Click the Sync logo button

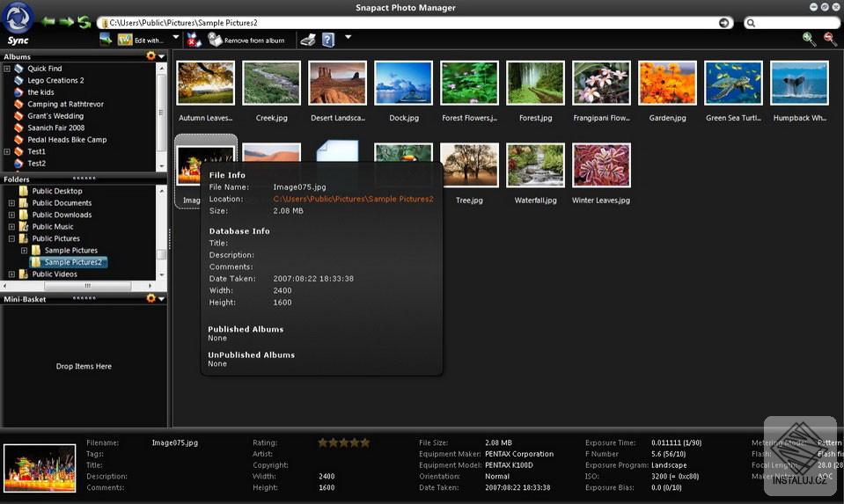(x=18, y=23)
